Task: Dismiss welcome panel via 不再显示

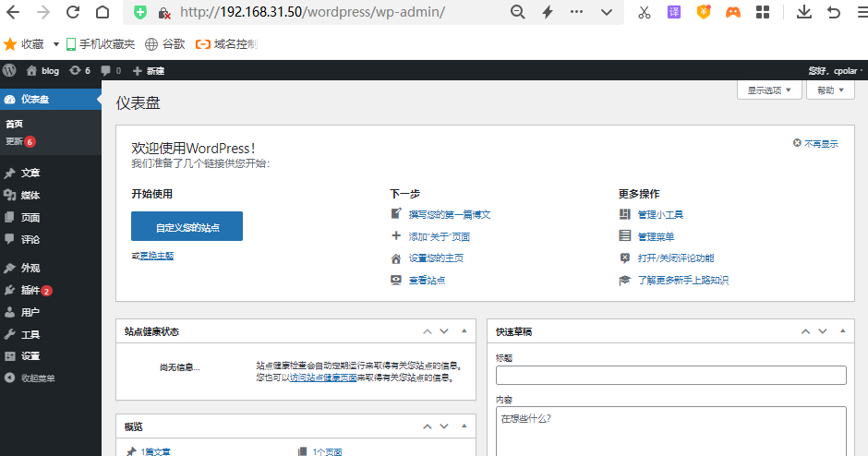Action: tap(815, 143)
